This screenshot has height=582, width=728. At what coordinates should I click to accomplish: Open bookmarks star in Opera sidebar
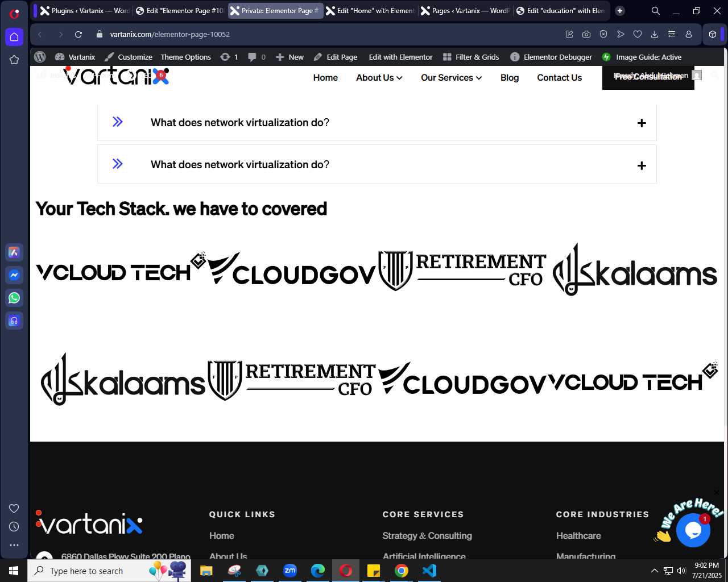click(14, 60)
